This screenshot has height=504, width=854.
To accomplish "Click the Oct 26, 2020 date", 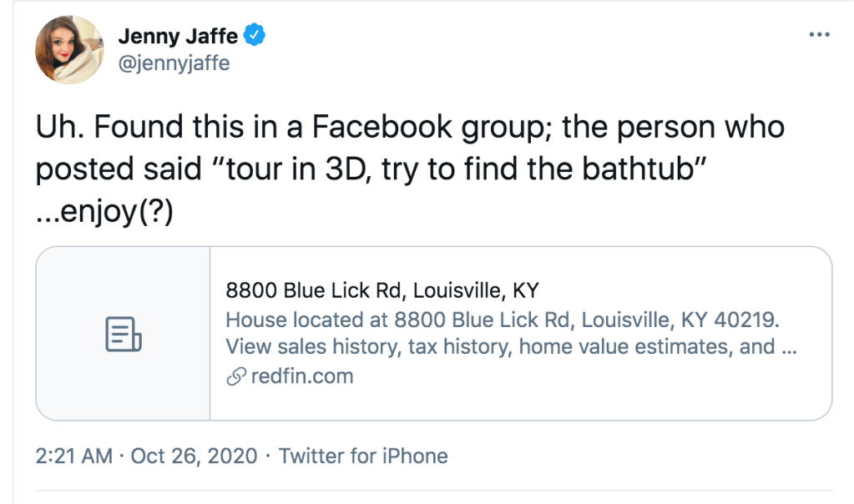I will tap(195, 456).
